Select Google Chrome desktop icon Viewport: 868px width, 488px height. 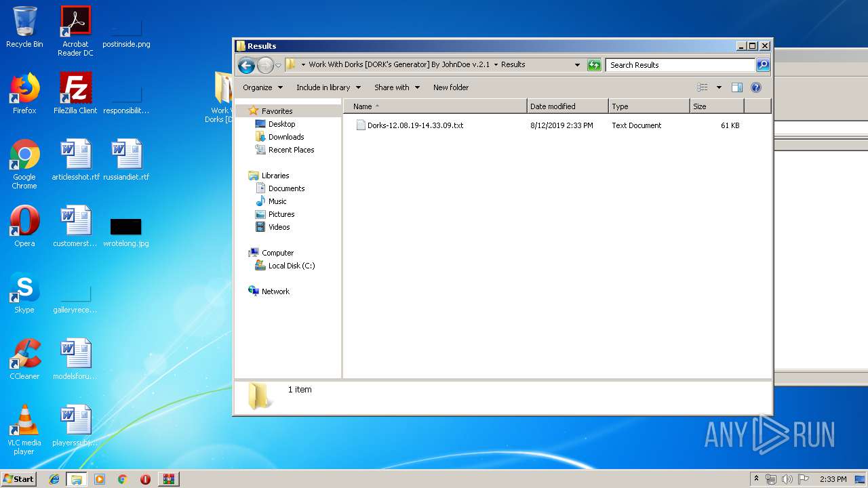[24, 164]
